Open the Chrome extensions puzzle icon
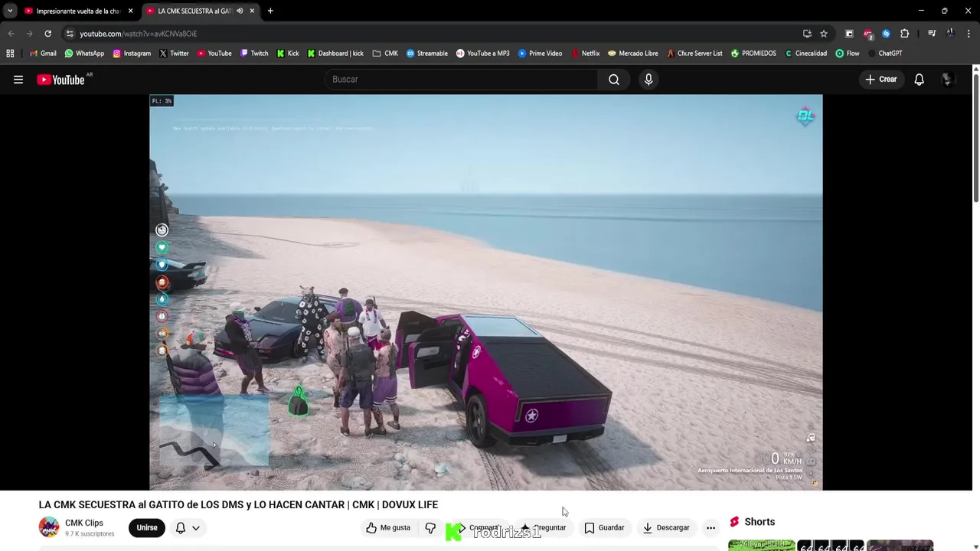Image resolution: width=980 pixels, height=551 pixels. point(904,34)
